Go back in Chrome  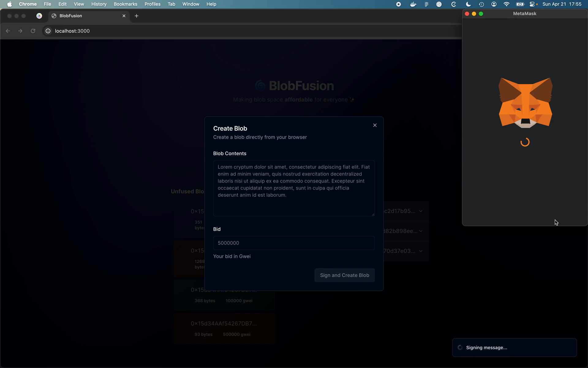pyautogui.click(x=8, y=31)
